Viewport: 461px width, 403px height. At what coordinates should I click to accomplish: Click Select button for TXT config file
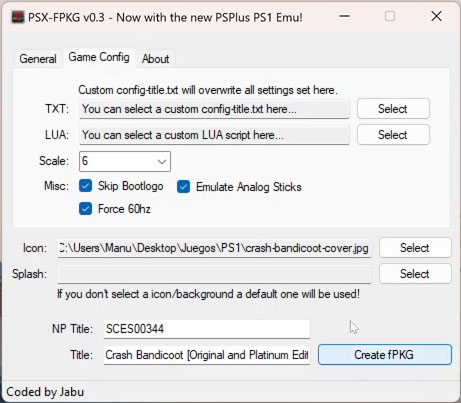pyautogui.click(x=393, y=109)
